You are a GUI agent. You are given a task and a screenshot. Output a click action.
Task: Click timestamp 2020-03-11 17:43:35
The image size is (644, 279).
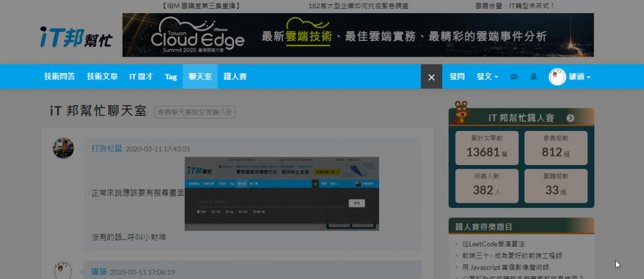tap(158, 149)
